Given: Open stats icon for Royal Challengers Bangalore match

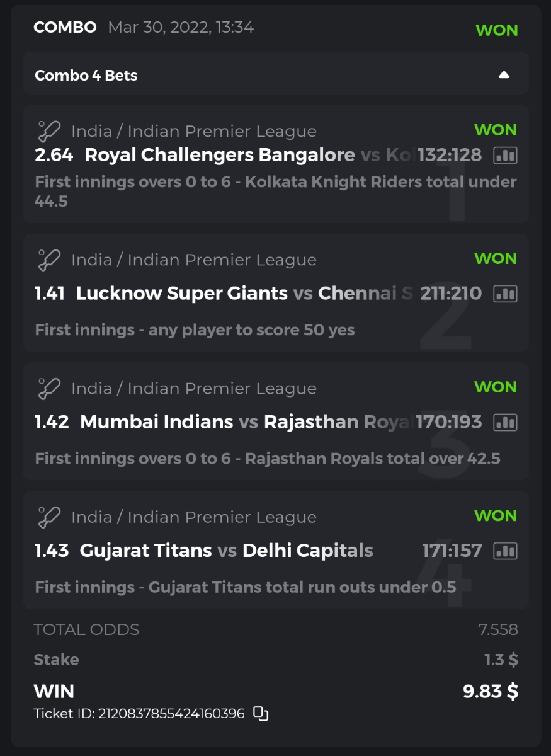Looking at the screenshot, I should [505, 155].
